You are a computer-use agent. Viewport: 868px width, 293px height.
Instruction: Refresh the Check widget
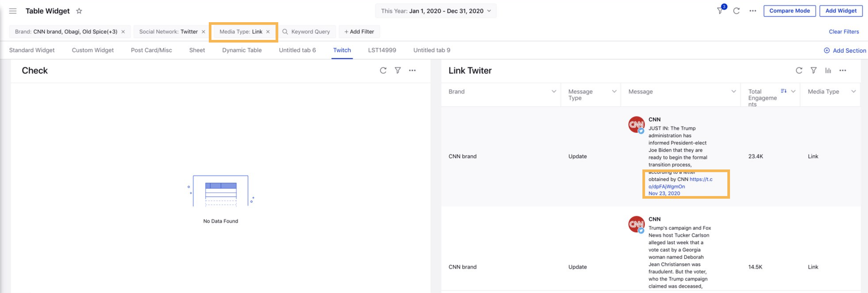point(383,70)
